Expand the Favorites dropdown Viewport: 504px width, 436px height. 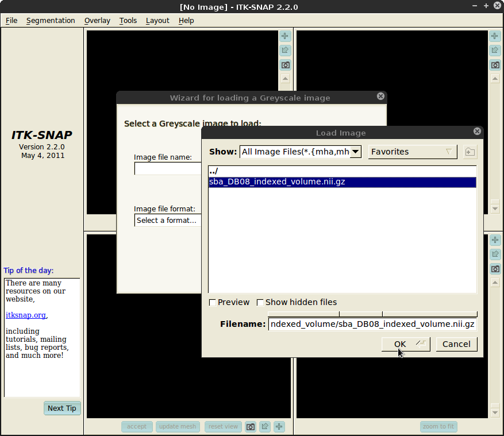(413, 152)
